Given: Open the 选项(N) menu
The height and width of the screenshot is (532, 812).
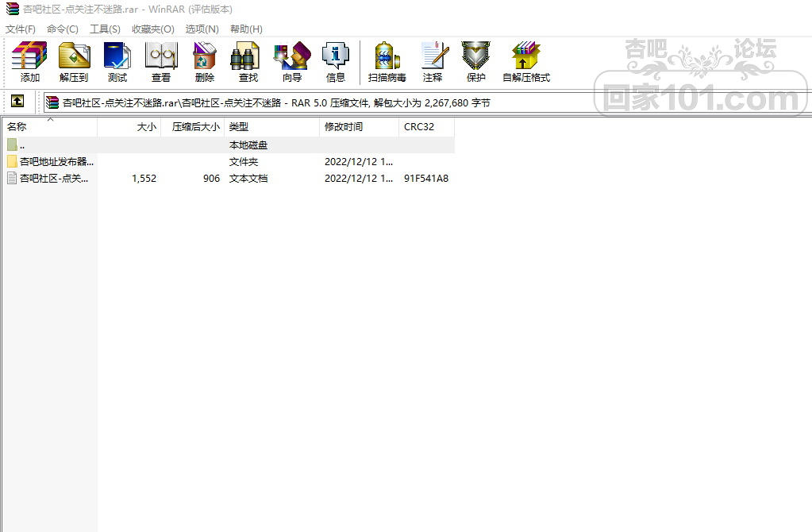Looking at the screenshot, I should (202, 29).
